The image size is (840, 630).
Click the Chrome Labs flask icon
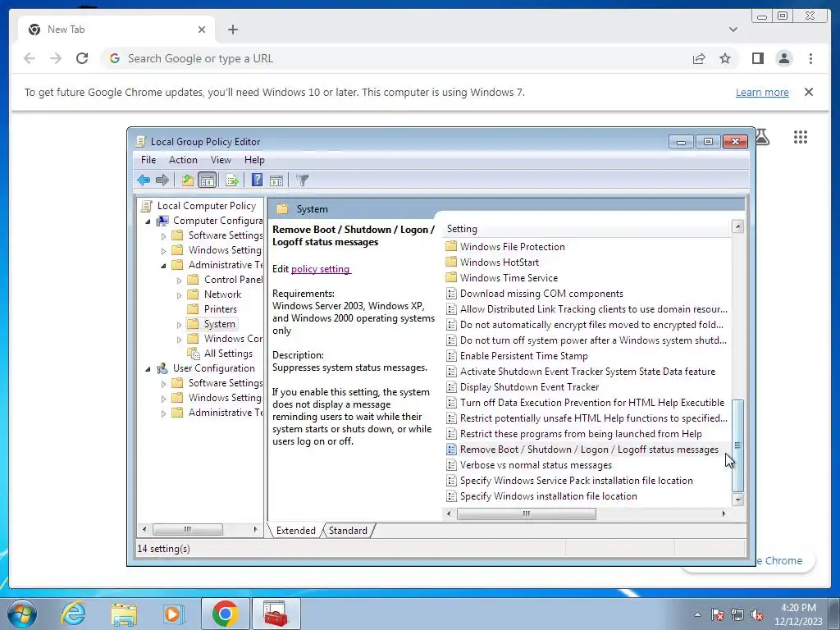point(763,137)
